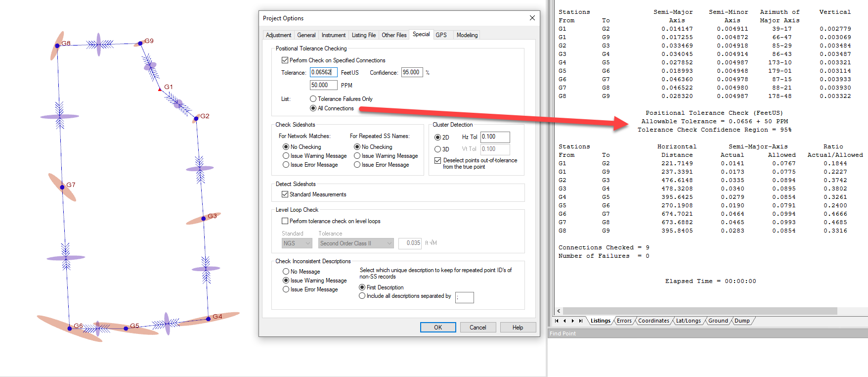Switch to the GPS tab
Screen dimensions: 868x377
pos(441,35)
